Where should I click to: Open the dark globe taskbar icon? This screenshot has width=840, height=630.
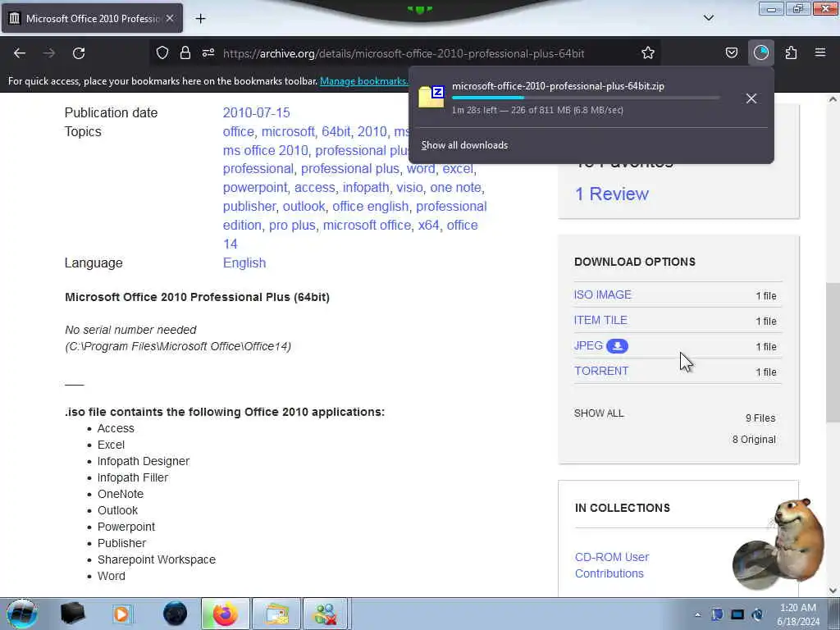pos(175,614)
